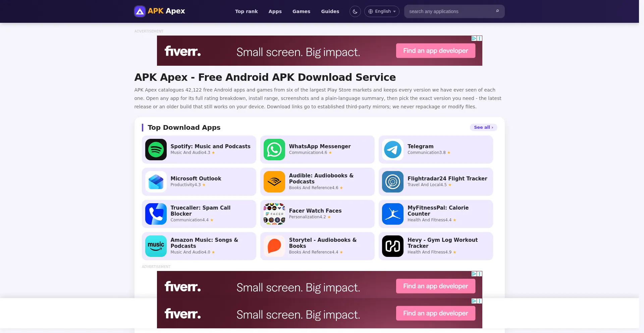Click Find an app developer in top ad
644x333 pixels.
(435, 51)
